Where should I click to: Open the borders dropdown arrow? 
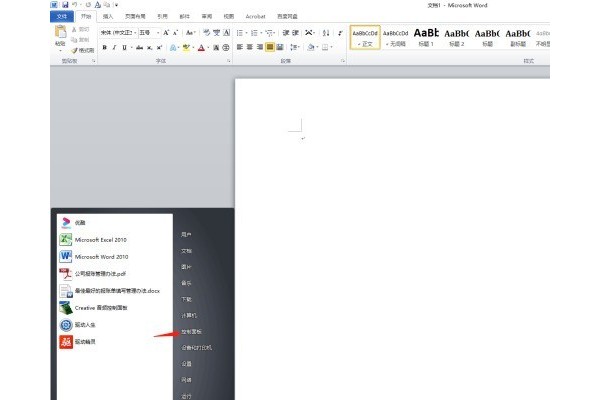click(x=331, y=47)
